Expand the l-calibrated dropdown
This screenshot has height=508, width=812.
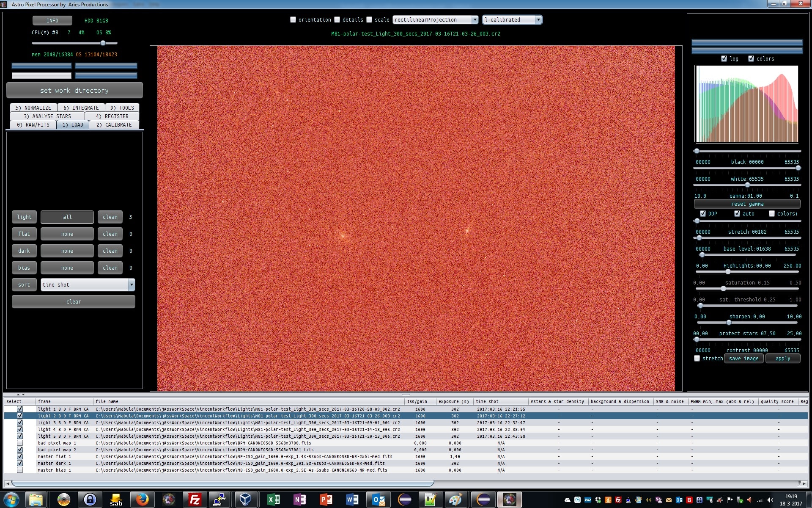512,19
